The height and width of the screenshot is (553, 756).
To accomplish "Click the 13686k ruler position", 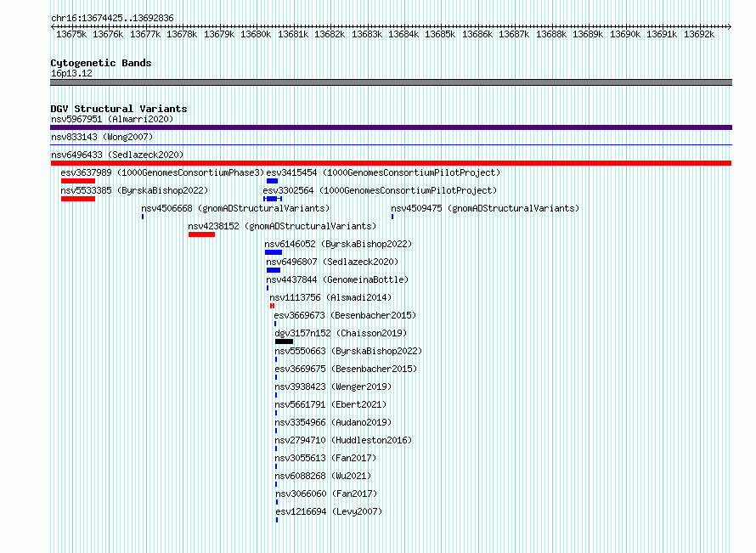I will pyautogui.click(x=477, y=34).
